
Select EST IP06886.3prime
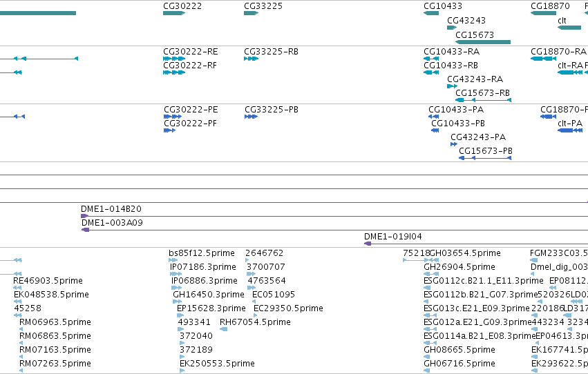(205, 281)
